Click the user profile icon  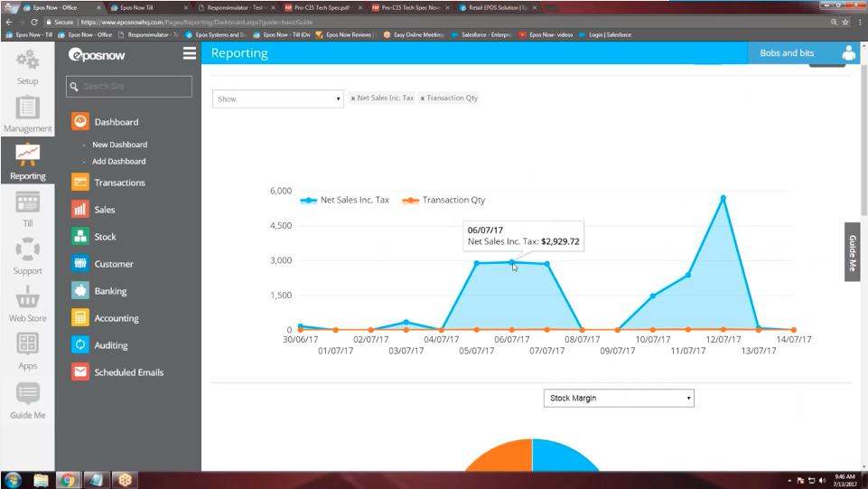[849, 53]
